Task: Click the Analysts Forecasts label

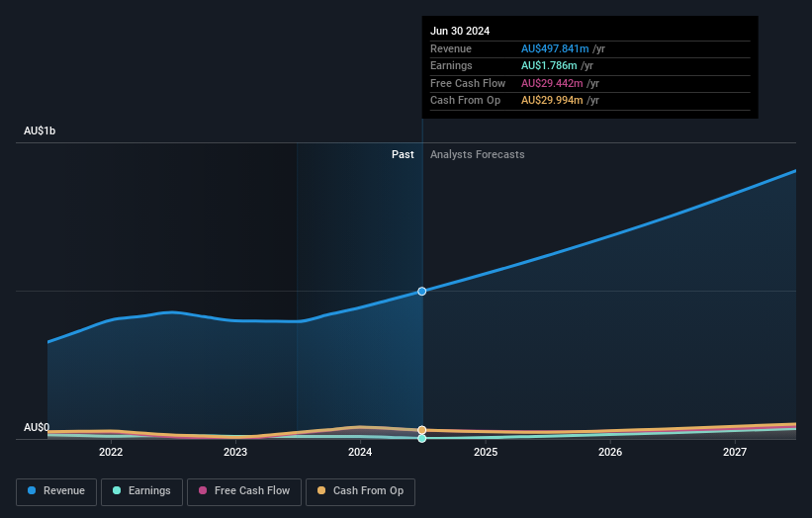Action: click(478, 155)
